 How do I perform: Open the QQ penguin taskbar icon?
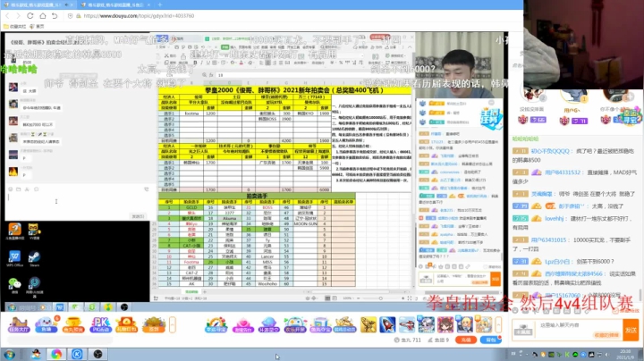[x=36, y=354]
